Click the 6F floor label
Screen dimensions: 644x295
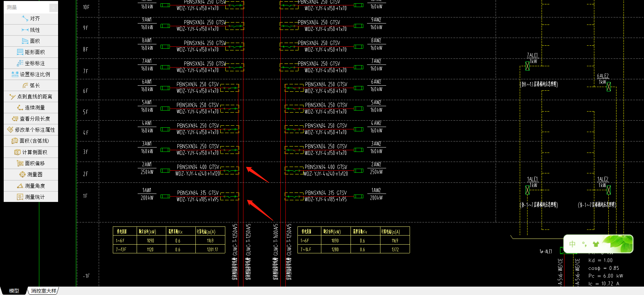[86, 91]
